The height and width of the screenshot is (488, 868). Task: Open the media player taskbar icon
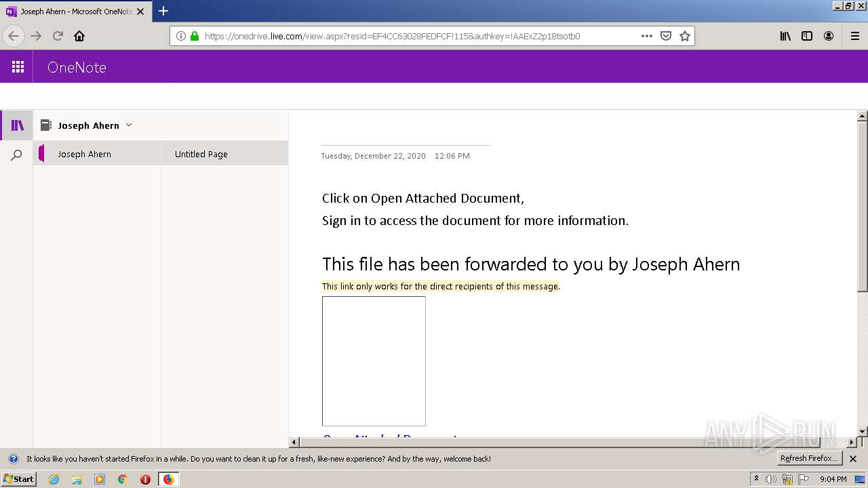(x=100, y=479)
